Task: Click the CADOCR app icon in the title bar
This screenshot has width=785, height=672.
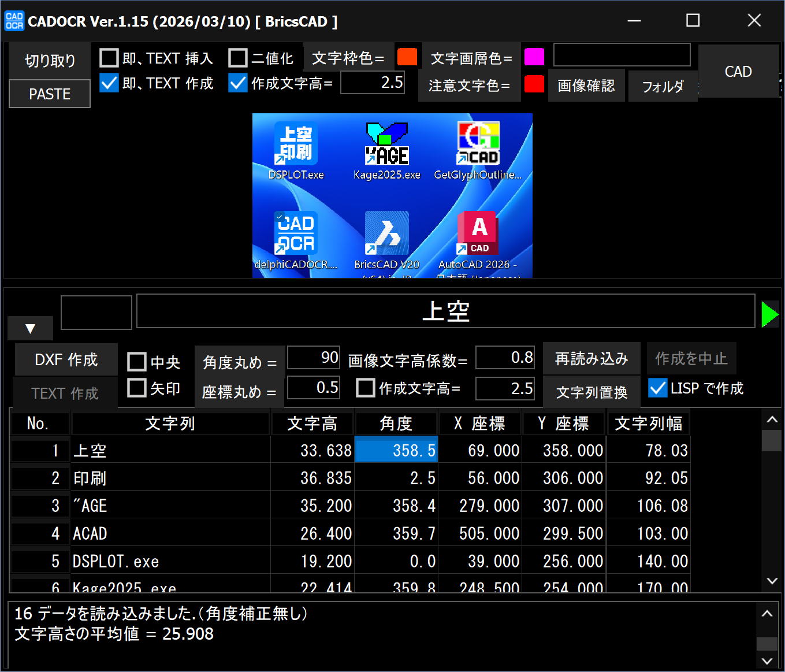Action: pyautogui.click(x=14, y=21)
